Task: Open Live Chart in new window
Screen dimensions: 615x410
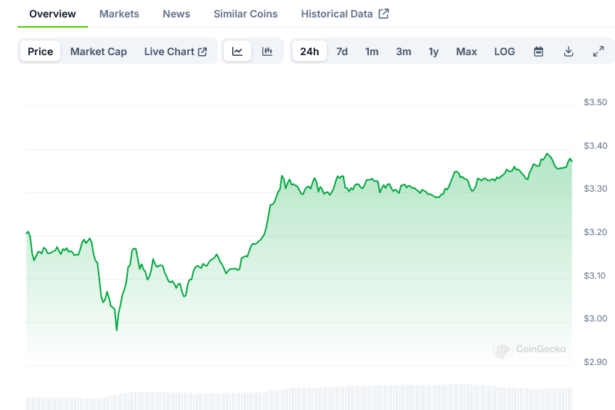Action: coord(175,52)
